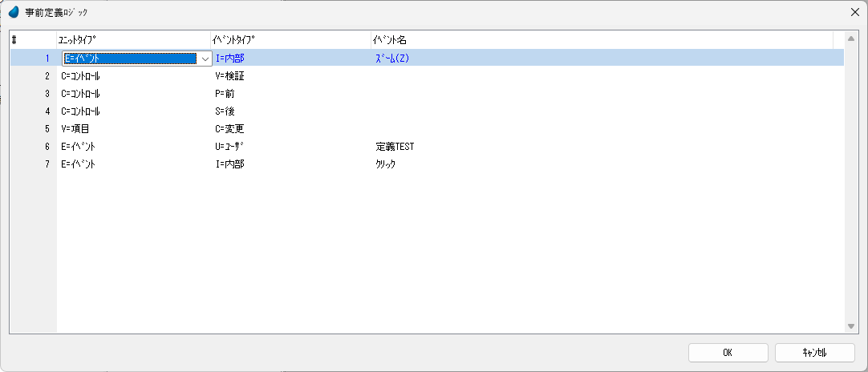
Task: Click the キャンセル button
Action: (x=815, y=352)
